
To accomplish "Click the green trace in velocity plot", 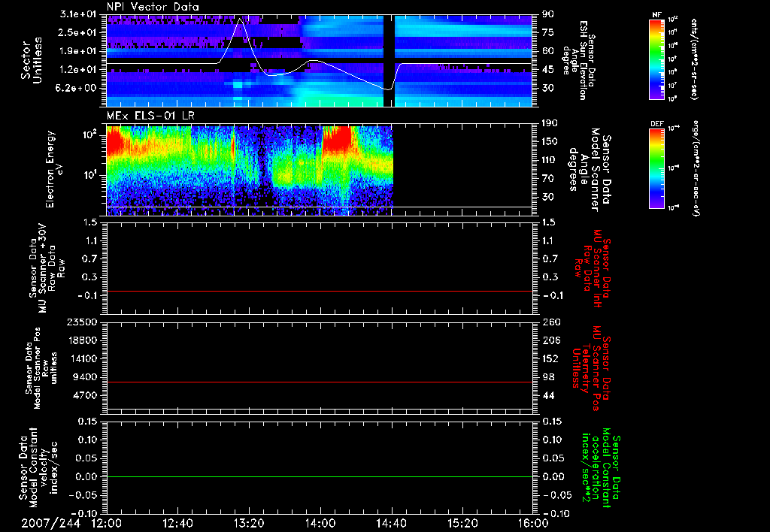I will pyautogui.click(x=320, y=476).
